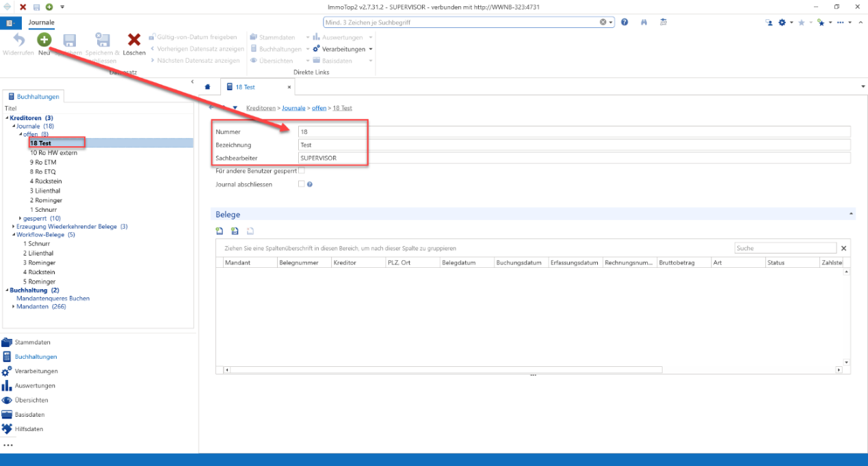Switch to the Journale ribbon tab
The image size is (868, 466).
tap(42, 23)
